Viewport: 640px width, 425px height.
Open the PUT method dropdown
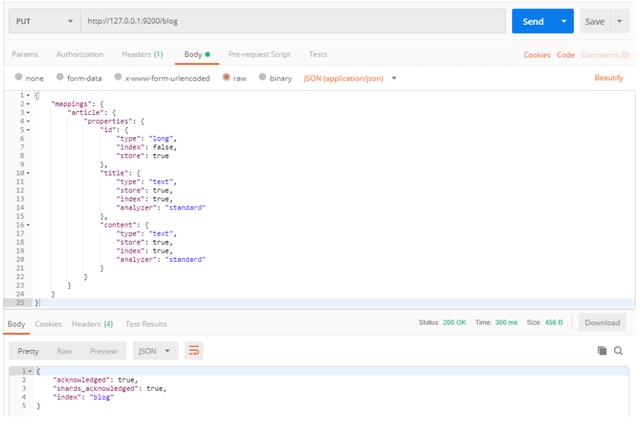(x=44, y=21)
